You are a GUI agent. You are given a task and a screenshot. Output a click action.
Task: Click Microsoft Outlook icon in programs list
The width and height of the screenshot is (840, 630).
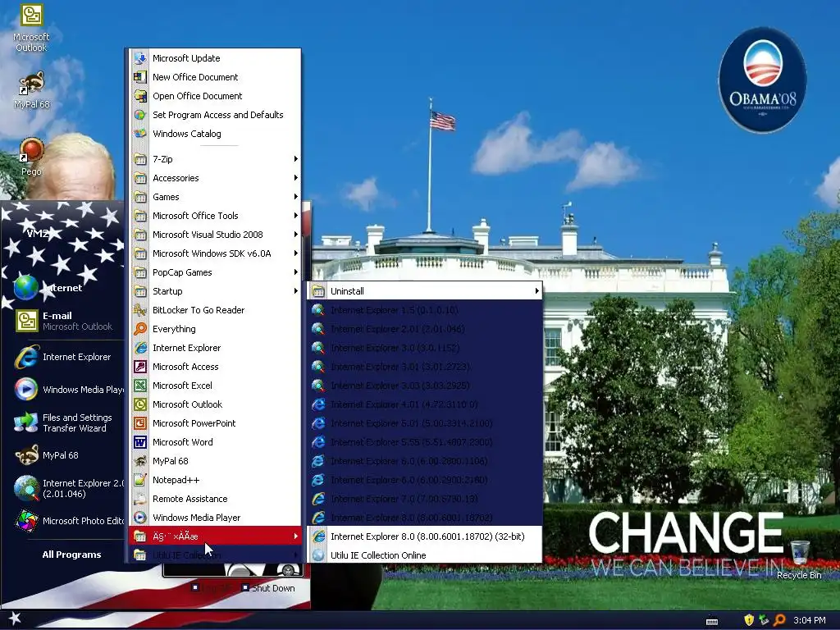pyautogui.click(x=139, y=404)
